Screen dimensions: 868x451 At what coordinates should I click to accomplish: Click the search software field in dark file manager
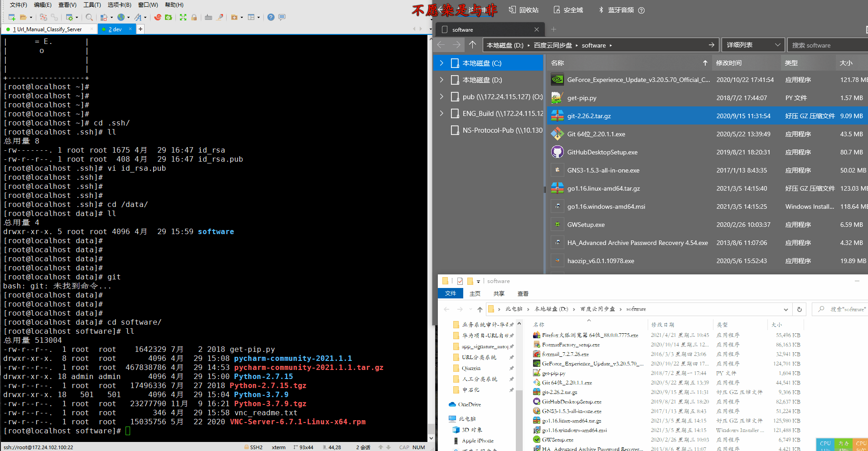pos(827,45)
